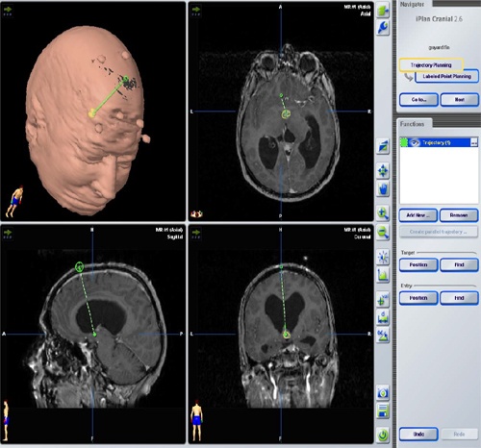This screenshot has height=448, width=481.
Task: Click the Undo button
Action: pos(418,435)
